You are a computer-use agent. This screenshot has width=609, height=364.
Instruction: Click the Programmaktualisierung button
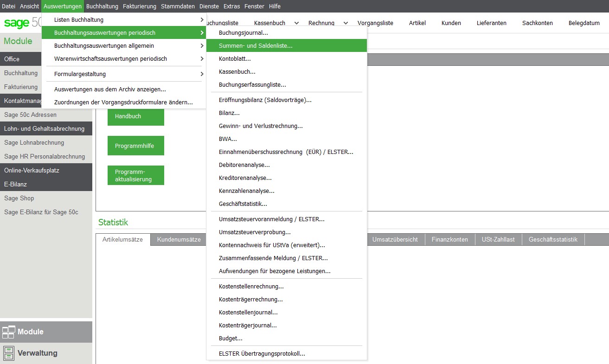pyautogui.click(x=136, y=175)
